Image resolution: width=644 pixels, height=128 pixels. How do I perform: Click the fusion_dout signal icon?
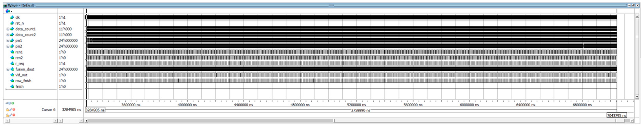pos(12,69)
